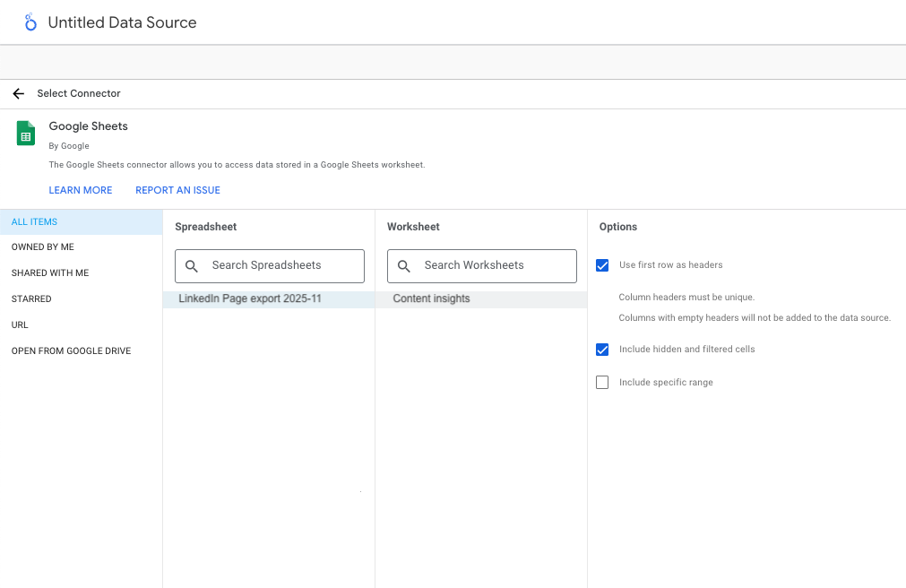906x588 pixels.
Task: Click the magnifier in Search Spreadsheets
Action: (x=192, y=265)
